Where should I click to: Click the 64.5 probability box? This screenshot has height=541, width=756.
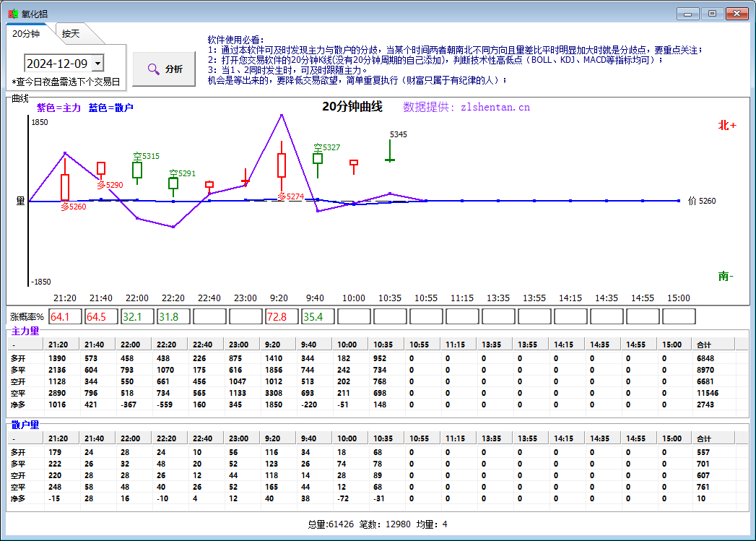pos(100,316)
